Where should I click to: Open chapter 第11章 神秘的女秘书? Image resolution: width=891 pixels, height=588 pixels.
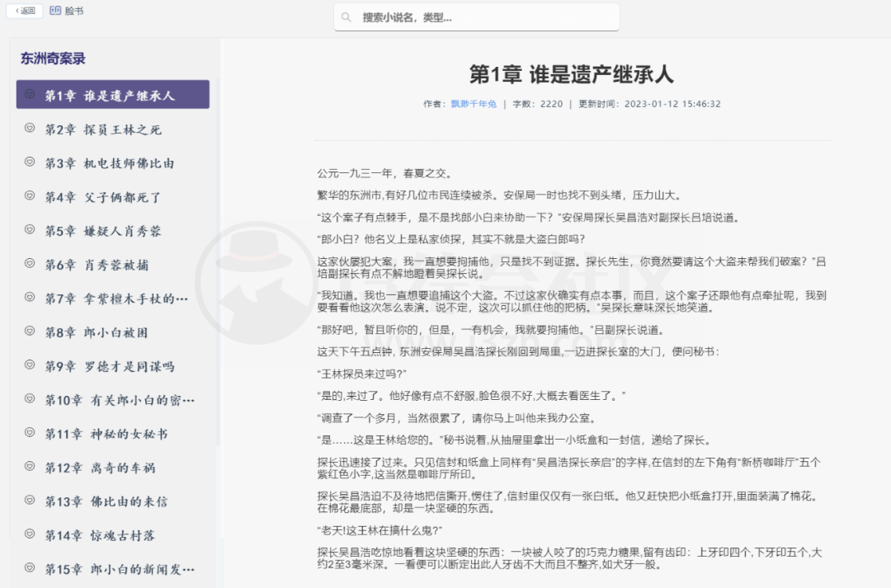(x=112, y=434)
